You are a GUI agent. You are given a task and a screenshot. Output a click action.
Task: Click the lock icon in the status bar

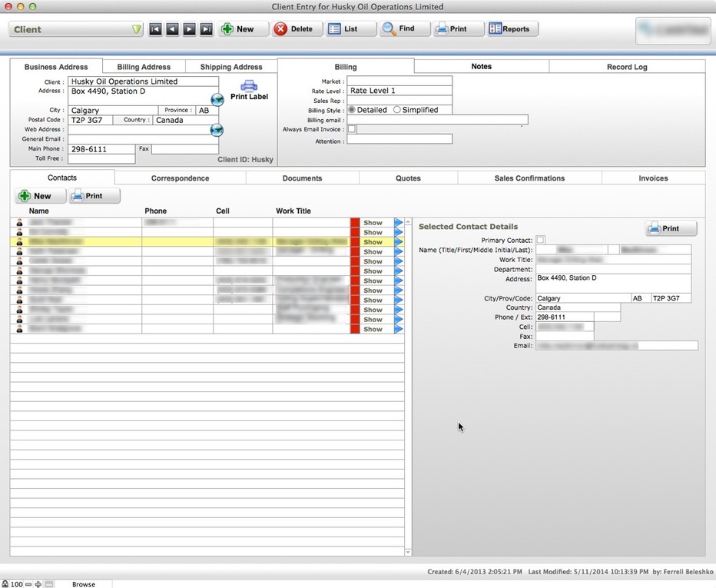coord(5,584)
